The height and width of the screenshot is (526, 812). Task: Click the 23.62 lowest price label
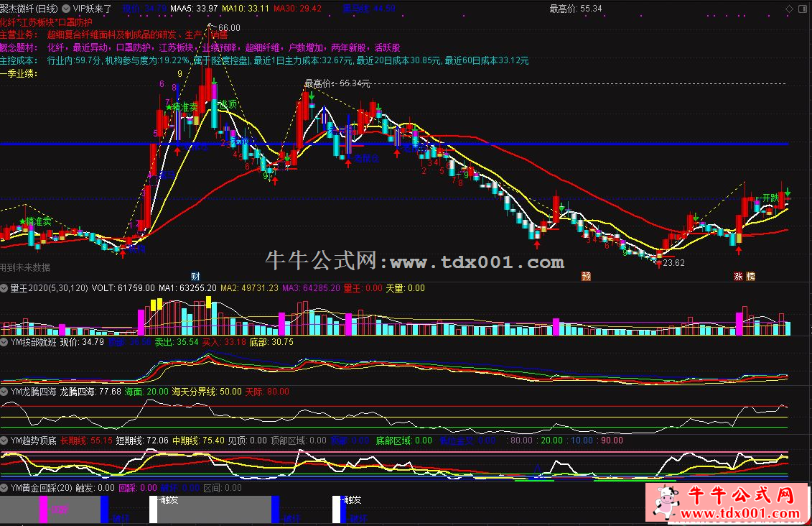point(673,263)
